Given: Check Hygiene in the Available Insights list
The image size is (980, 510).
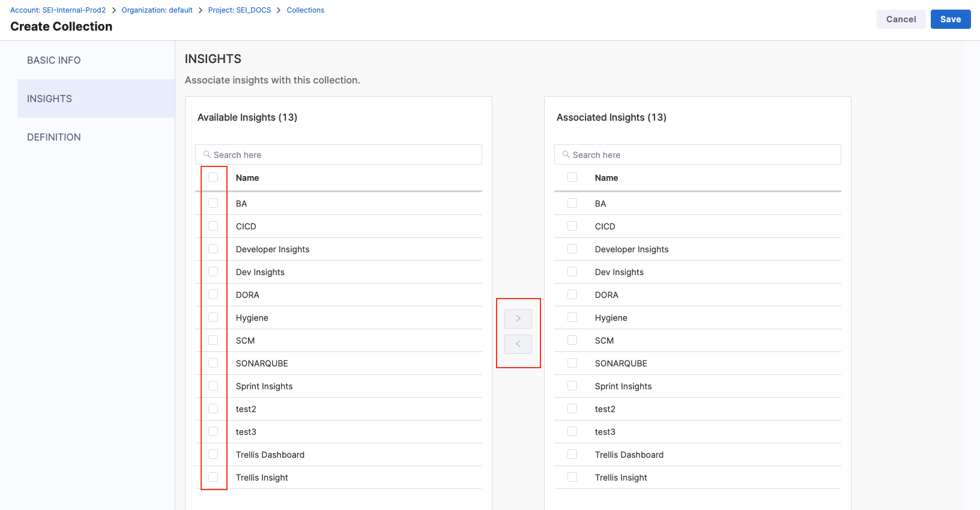Looking at the screenshot, I should click(x=213, y=317).
